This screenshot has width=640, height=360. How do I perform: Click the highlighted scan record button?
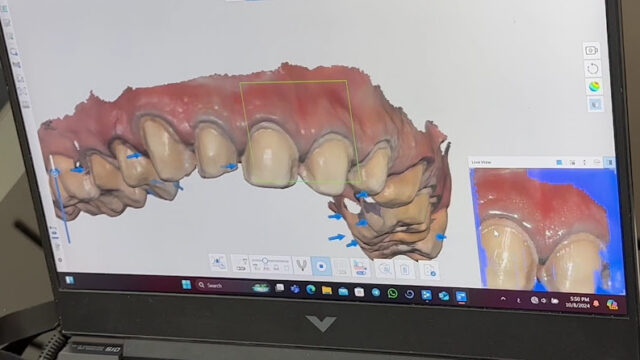click(321, 267)
